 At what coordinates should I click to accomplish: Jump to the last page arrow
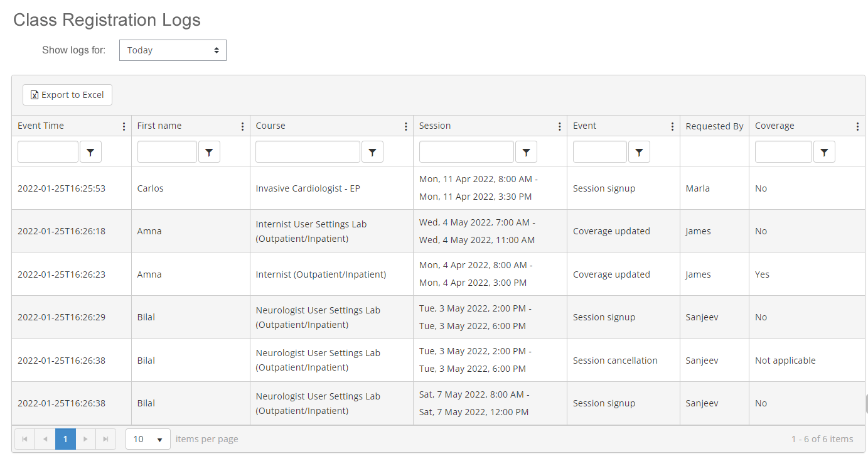click(105, 439)
